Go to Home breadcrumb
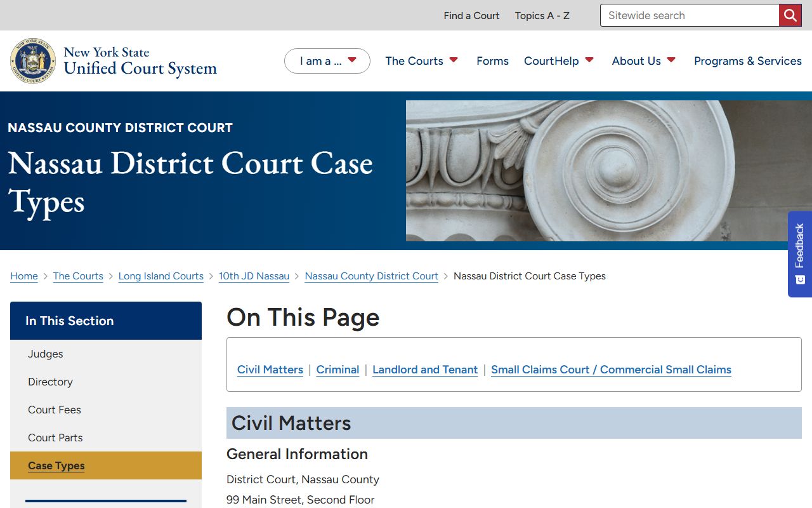This screenshot has height=508, width=812. tap(24, 276)
